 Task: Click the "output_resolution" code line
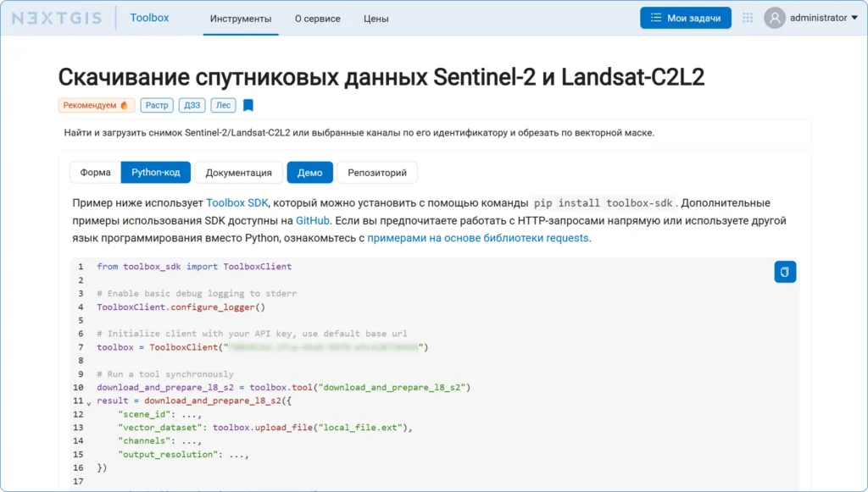click(x=183, y=455)
